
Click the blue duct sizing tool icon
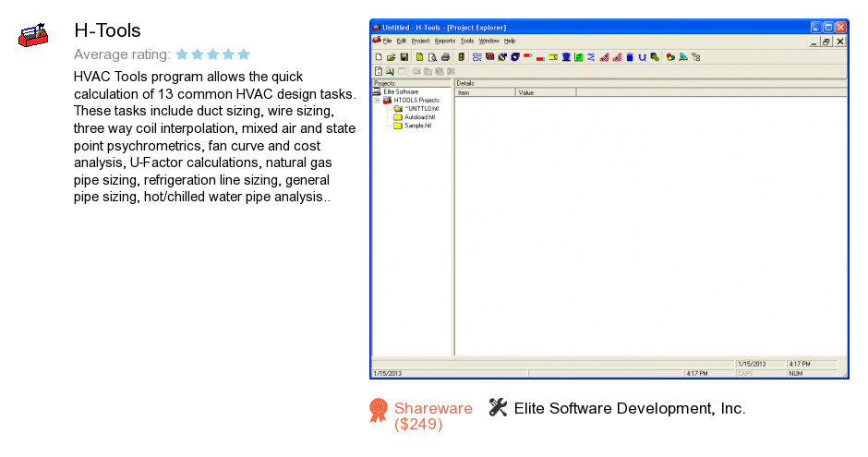click(x=477, y=57)
